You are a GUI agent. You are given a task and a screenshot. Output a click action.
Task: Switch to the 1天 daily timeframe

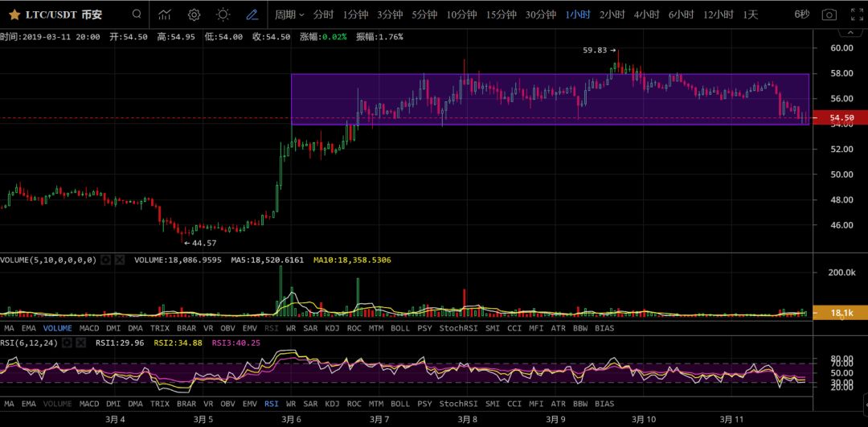750,14
